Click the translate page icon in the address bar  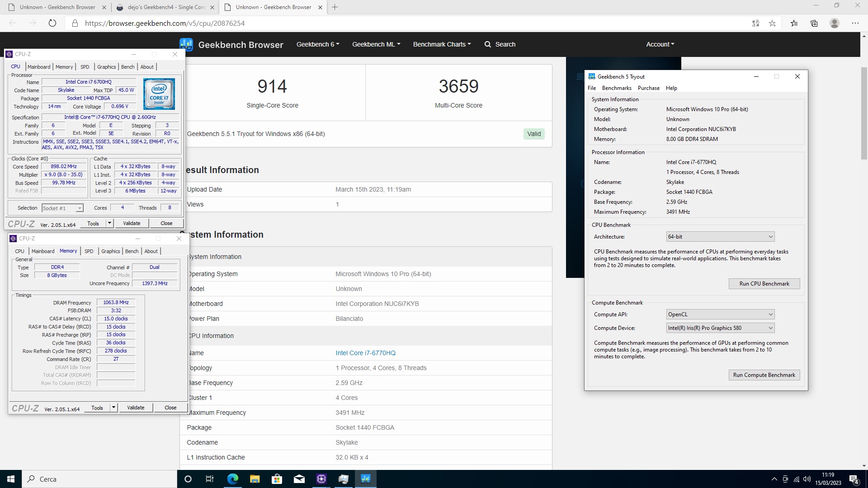[x=755, y=23]
